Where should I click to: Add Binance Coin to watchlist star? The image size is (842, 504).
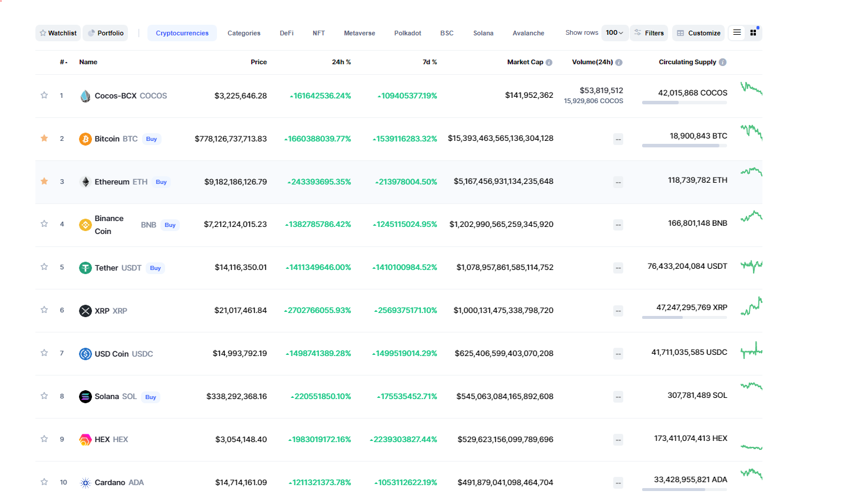tap(44, 223)
